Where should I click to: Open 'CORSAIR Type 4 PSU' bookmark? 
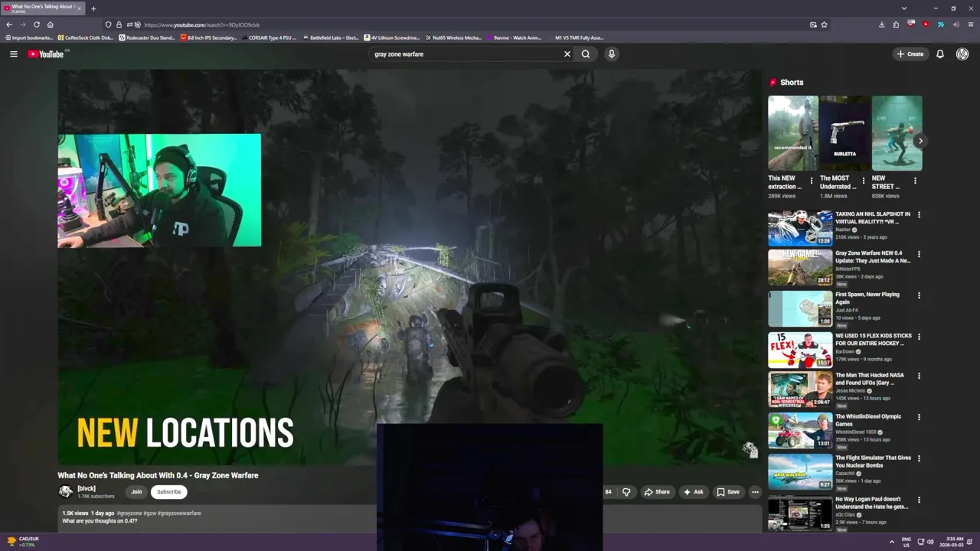269,37
